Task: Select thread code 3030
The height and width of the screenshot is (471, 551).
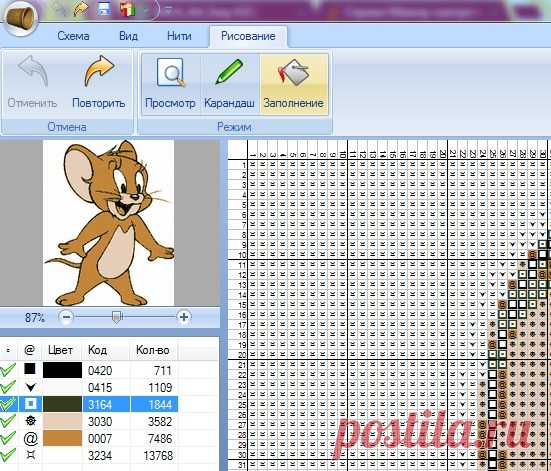Action: pos(100,421)
